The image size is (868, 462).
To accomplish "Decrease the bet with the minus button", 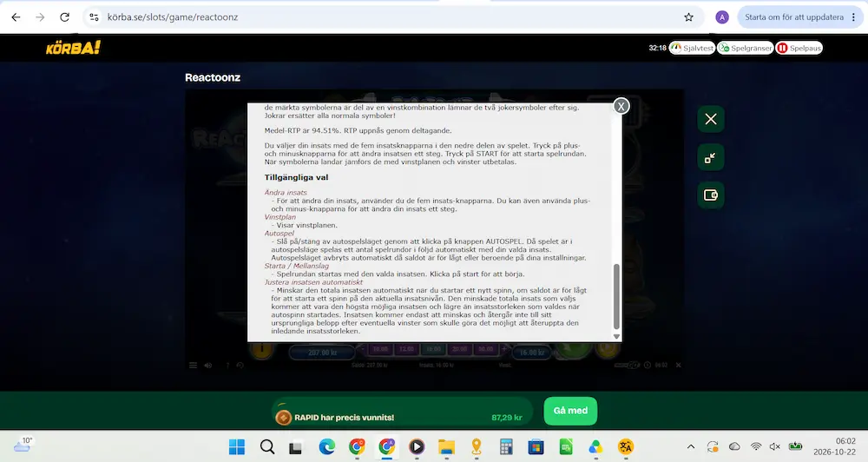I will [363, 349].
